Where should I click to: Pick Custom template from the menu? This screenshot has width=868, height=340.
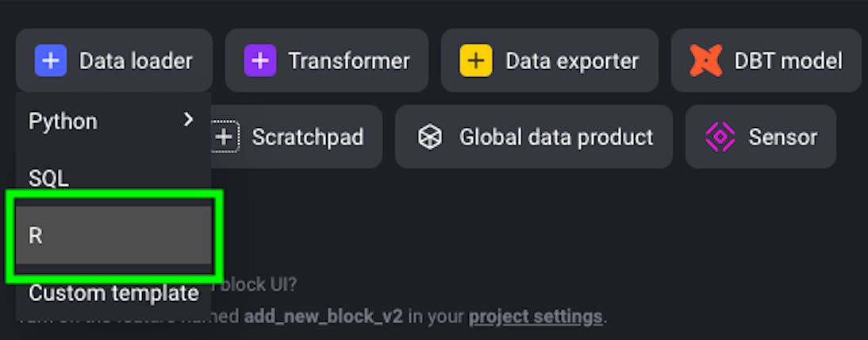tap(113, 292)
